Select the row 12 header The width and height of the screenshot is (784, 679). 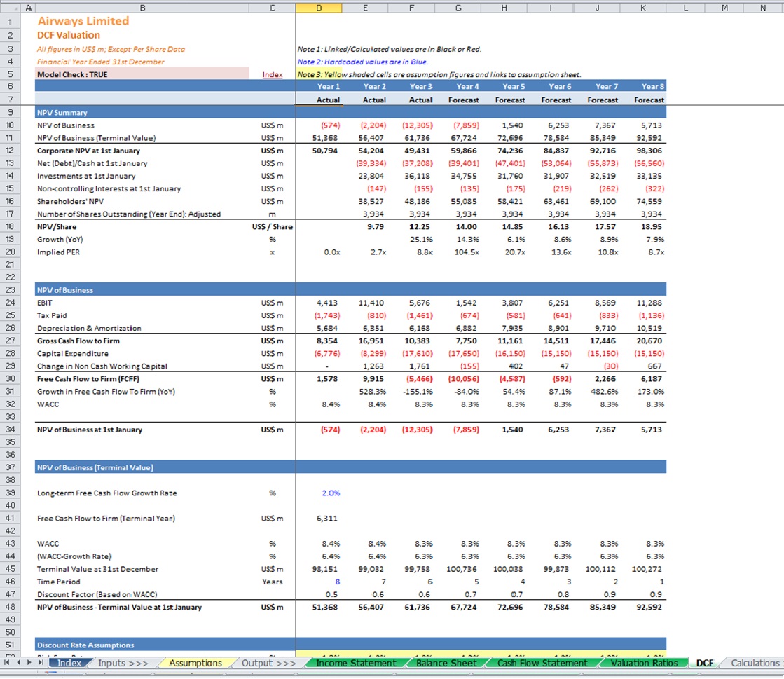10,151
